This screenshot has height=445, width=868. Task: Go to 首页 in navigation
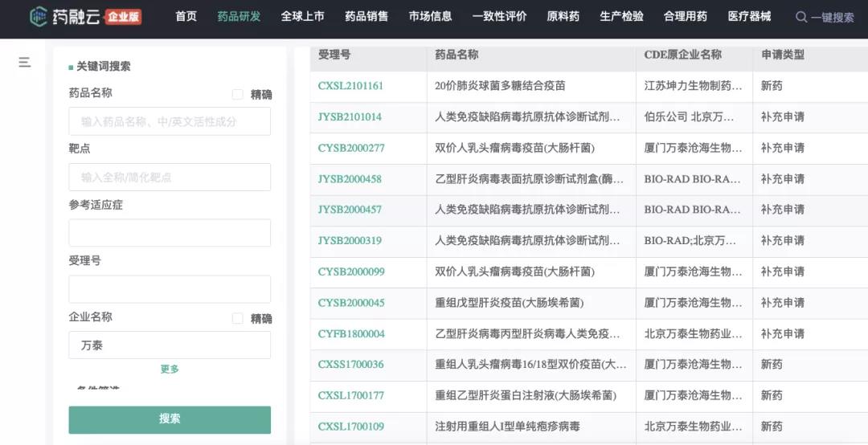click(x=186, y=17)
